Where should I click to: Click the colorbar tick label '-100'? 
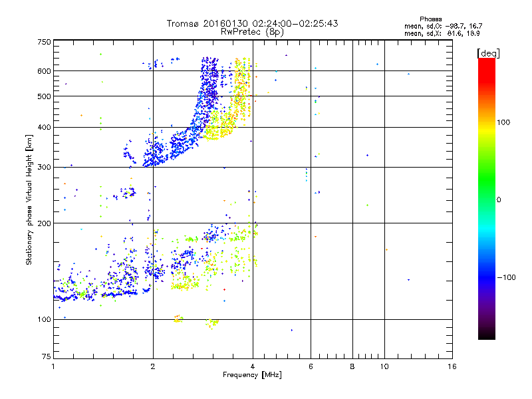(x=506, y=277)
